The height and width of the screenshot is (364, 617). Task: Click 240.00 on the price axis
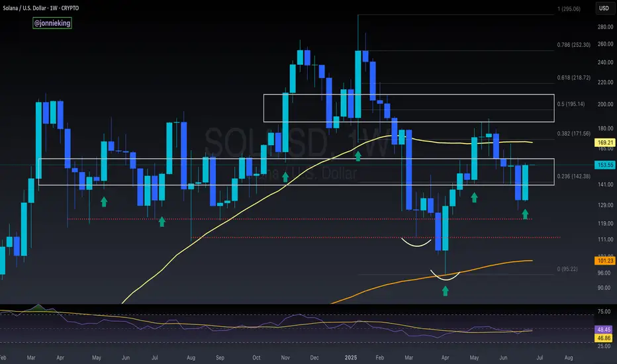pyautogui.click(x=605, y=62)
